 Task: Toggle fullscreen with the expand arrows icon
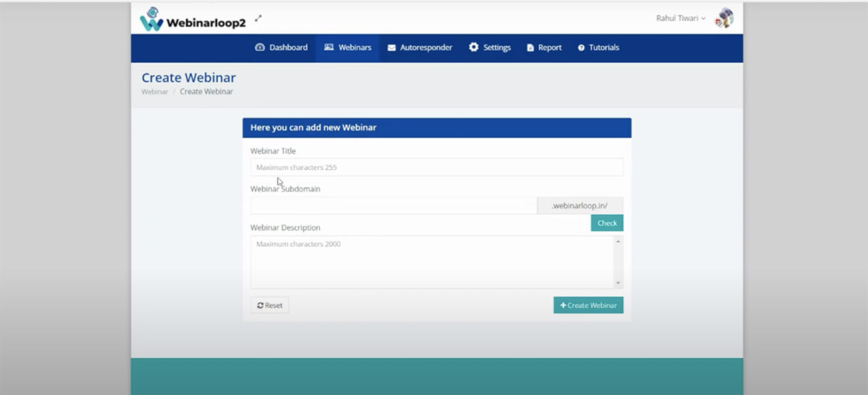258,19
